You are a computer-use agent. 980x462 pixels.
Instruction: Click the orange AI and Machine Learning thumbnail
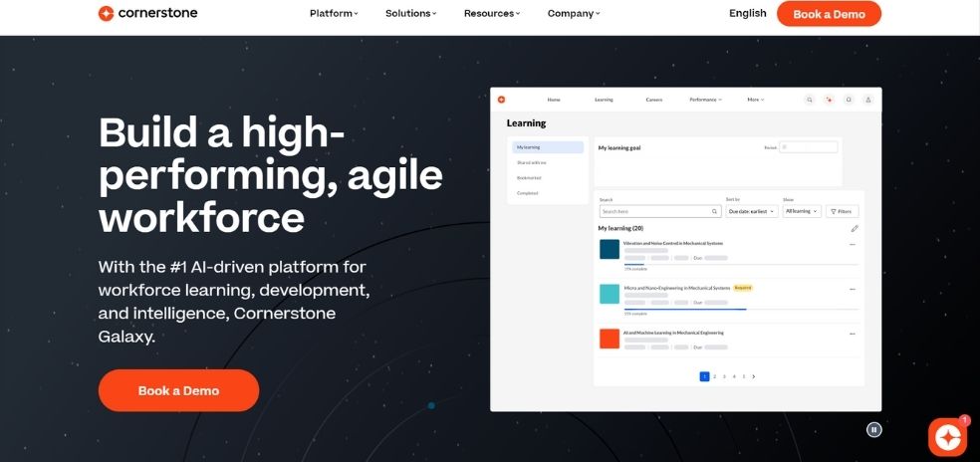[x=610, y=339]
